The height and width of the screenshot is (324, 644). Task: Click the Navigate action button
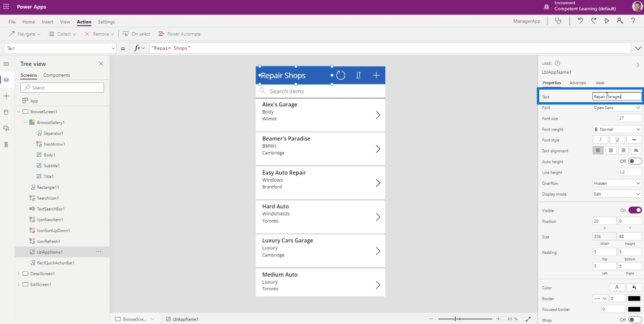tap(25, 34)
